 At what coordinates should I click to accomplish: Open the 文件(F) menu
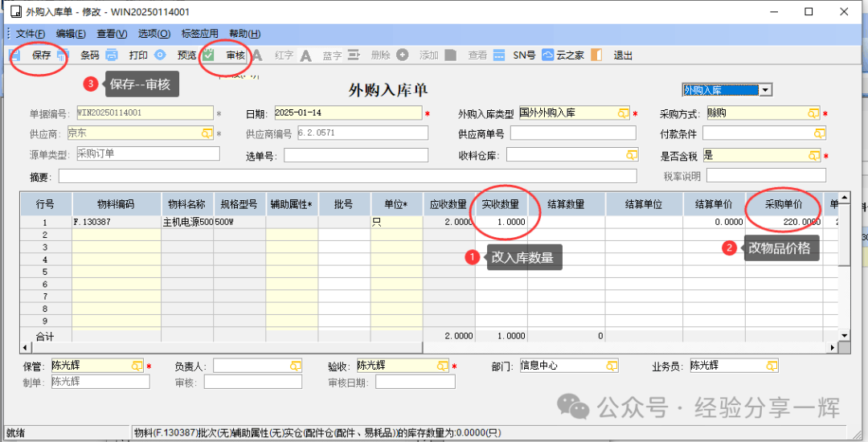tap(31, 34)
